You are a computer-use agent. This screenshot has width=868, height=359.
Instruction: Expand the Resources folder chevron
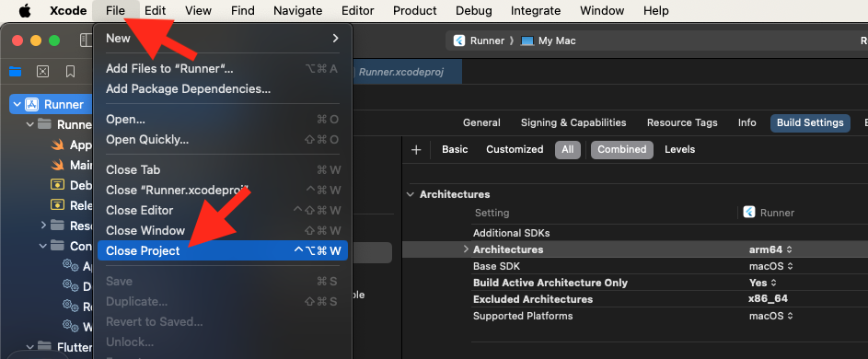[x=44, y=225]
